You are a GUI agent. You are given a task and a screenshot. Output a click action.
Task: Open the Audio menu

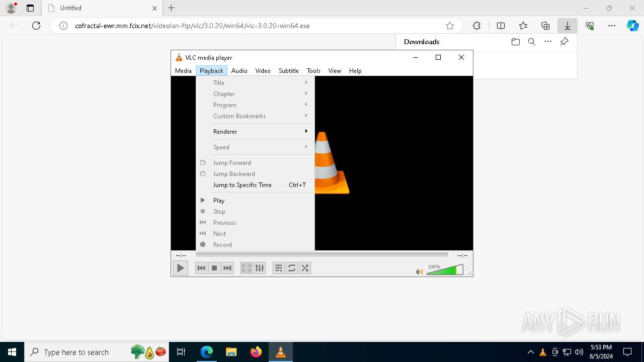(x=239, y=71)
